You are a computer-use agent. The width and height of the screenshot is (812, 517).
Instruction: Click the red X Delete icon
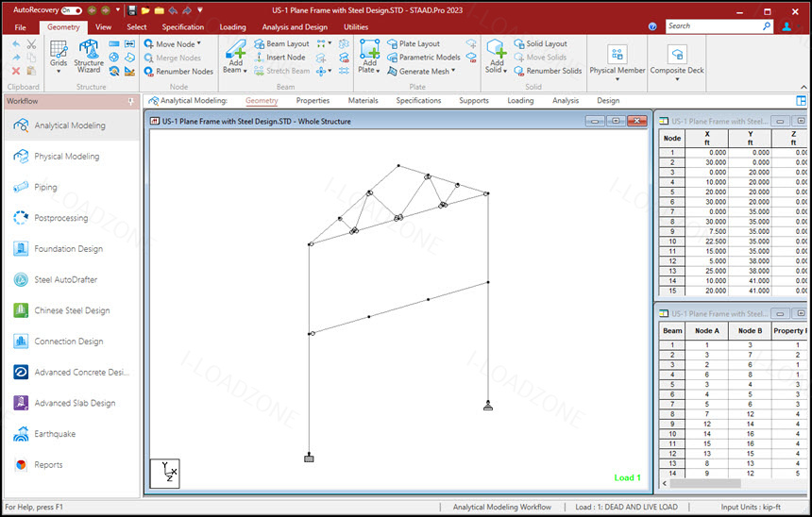16,71
